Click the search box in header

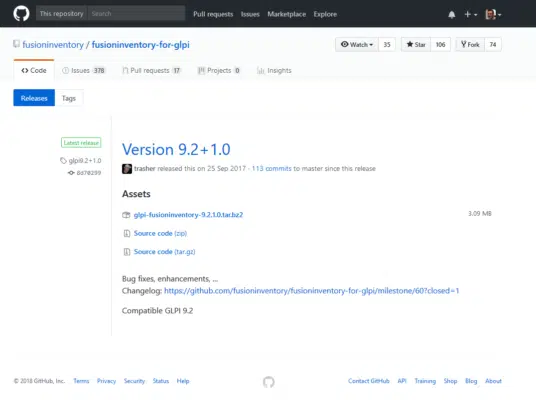pos(137,14)
